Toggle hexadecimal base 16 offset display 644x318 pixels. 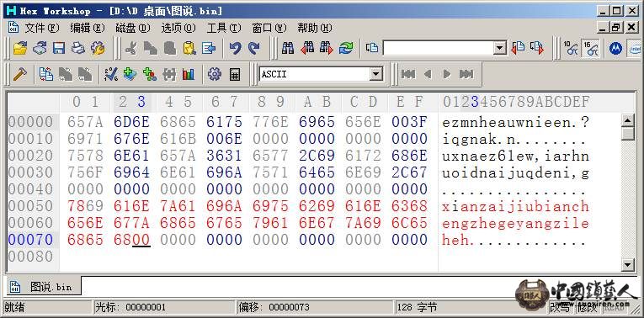[591, 49]
